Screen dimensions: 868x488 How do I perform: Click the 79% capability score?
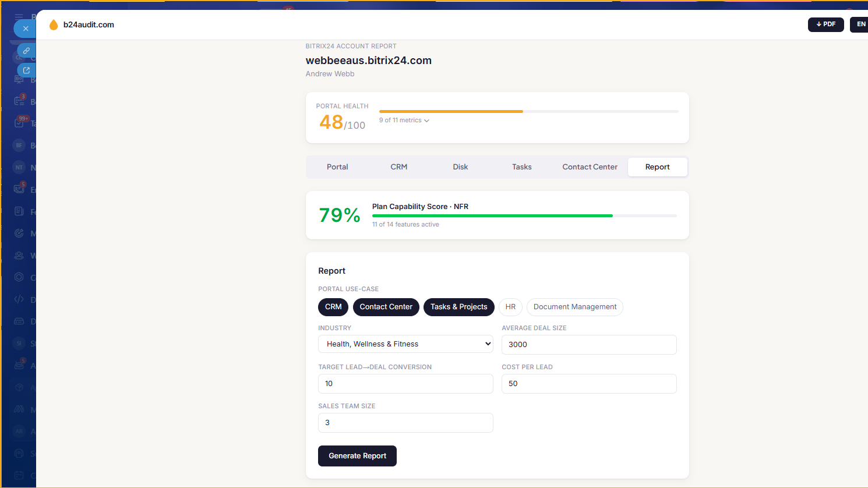(340, 215)
